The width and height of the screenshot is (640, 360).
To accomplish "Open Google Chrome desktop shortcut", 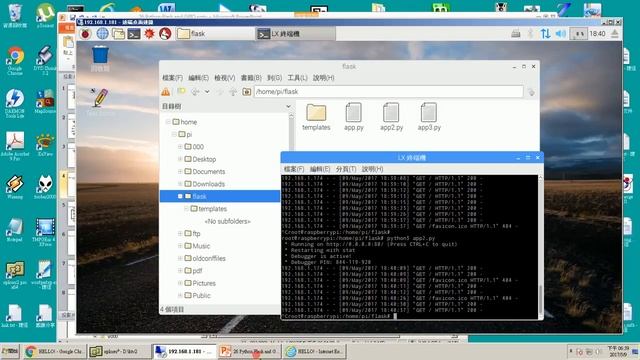I will pos(15,60).
